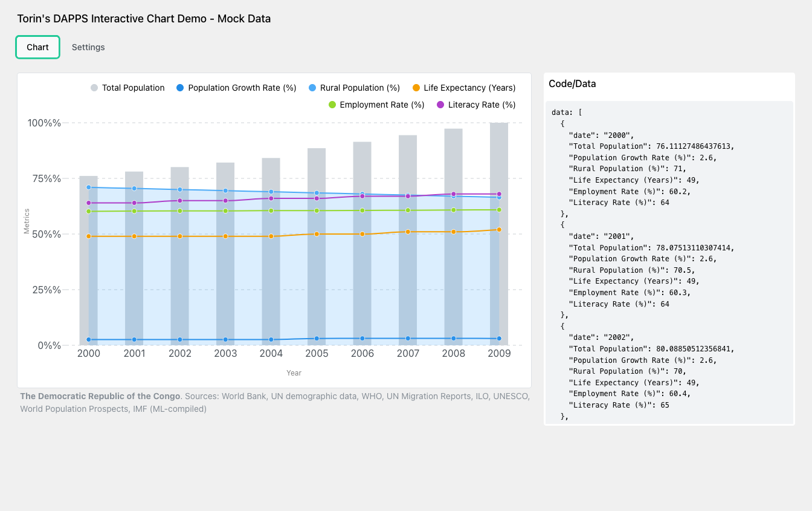The image size is (812, 511).
Task: Toggle Employment Rate (%) legend label
Action: click(382, 105)
